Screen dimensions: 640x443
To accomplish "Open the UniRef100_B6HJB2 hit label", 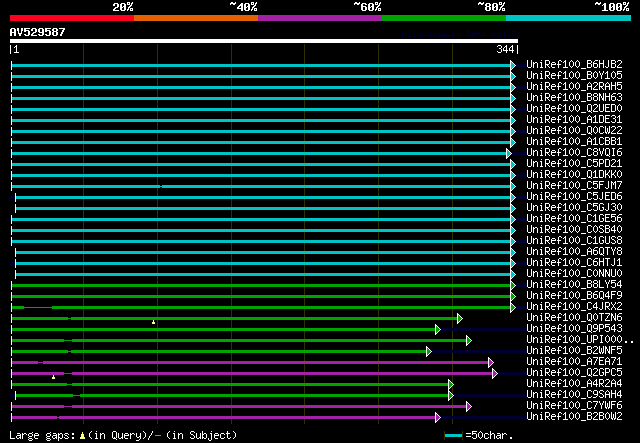I will point(574,65).
